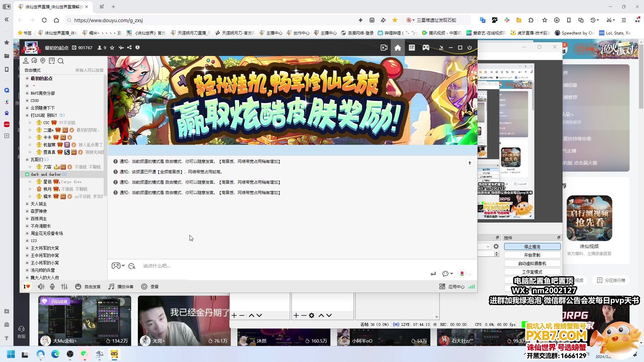Open the 大Mu金仙 stream thumbnail
644x362 pixels.
point(85,321)
